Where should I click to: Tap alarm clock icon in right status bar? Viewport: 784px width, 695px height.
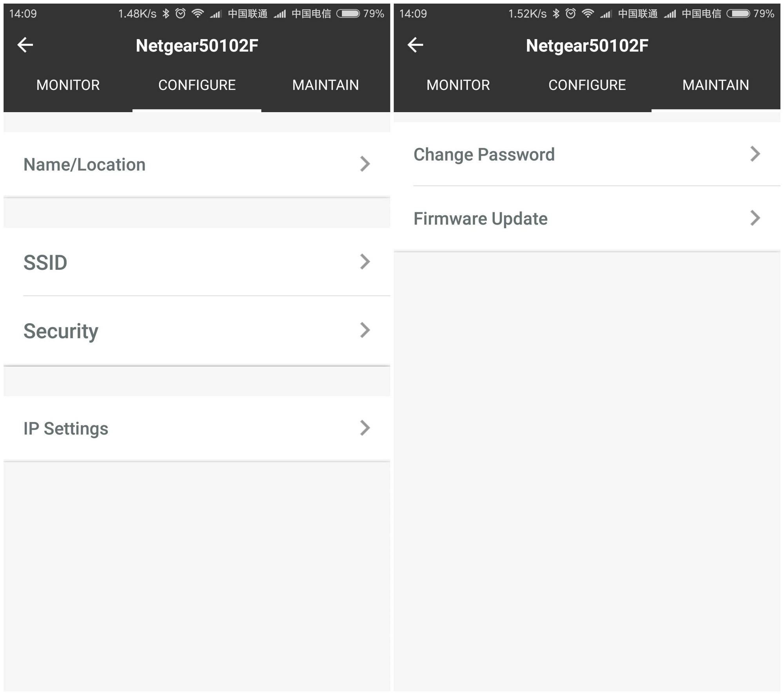pyautogui.click(x=570, y=14)
